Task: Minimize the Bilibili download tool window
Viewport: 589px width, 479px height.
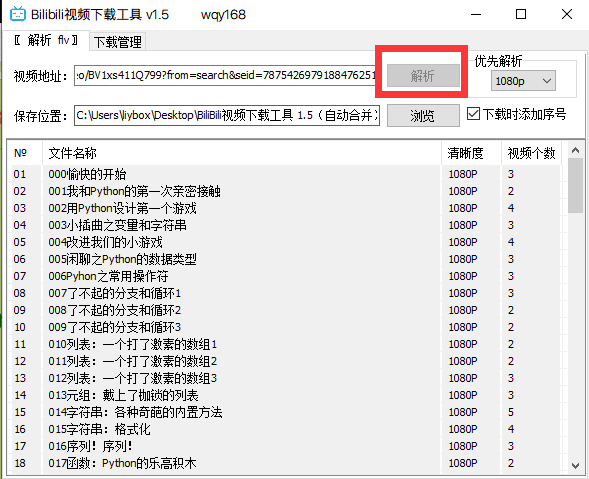Action: pyautogui.click(x=476, y=14)
